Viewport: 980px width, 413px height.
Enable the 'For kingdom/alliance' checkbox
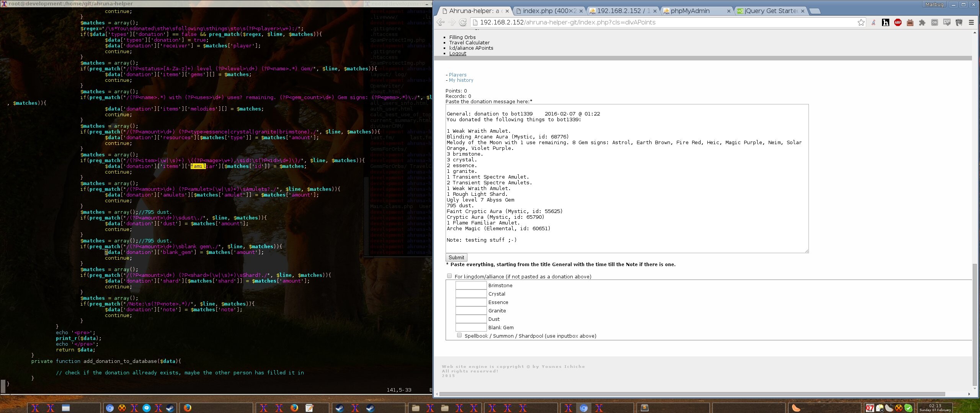pyautogui.click(x=449, y=276)
